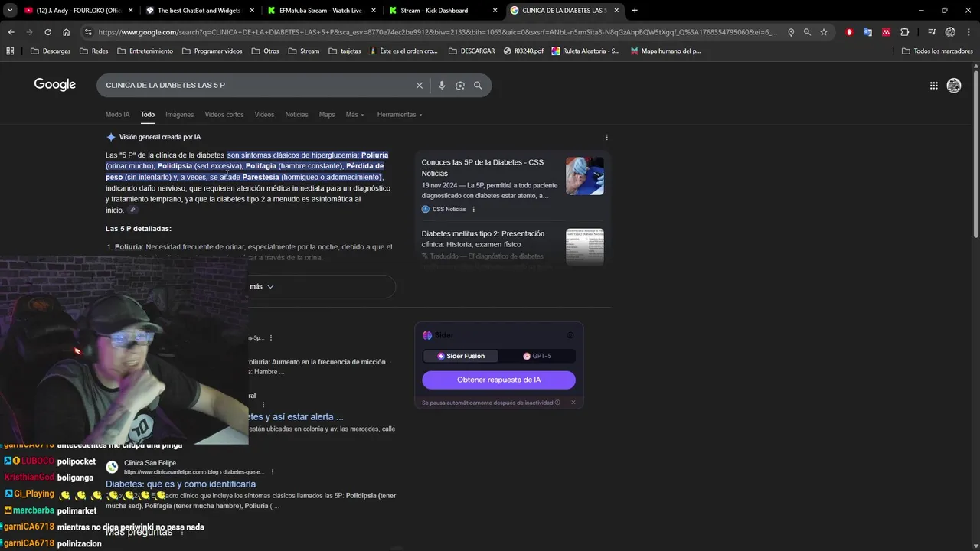The height and width of the screenshot is (551, 980).
Task: Go to browser home page
Action: point(67,32)
